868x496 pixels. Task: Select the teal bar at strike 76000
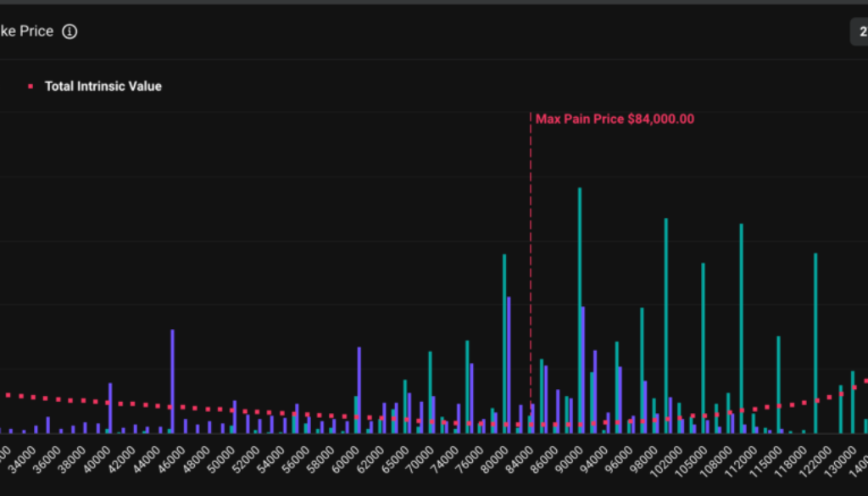467,387
